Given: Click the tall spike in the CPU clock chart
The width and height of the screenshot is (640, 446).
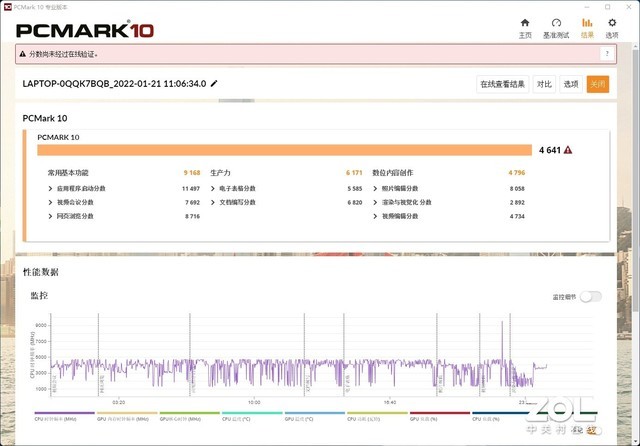Looking at the screenshot, I should [x=502, y=343].
